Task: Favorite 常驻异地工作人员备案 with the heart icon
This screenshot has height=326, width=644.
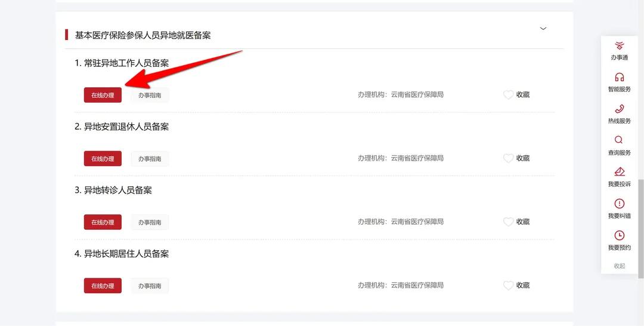Action: pos(508,95)
